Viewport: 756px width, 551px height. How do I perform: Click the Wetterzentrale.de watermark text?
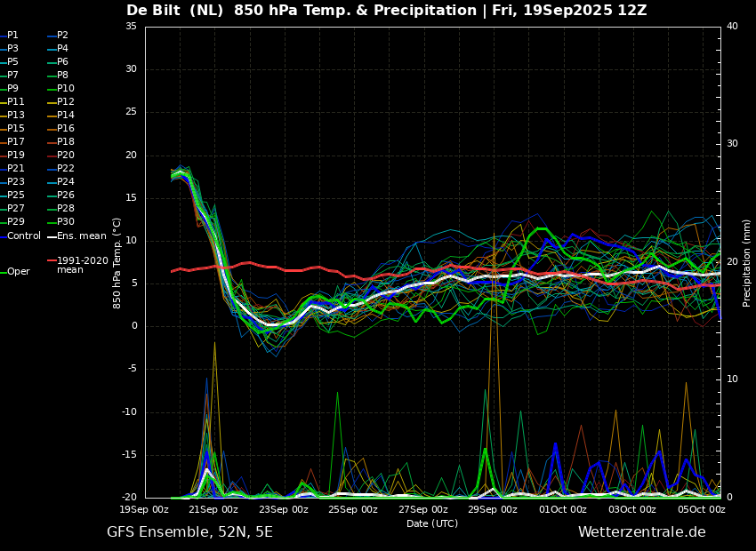[x=642, y=532]
